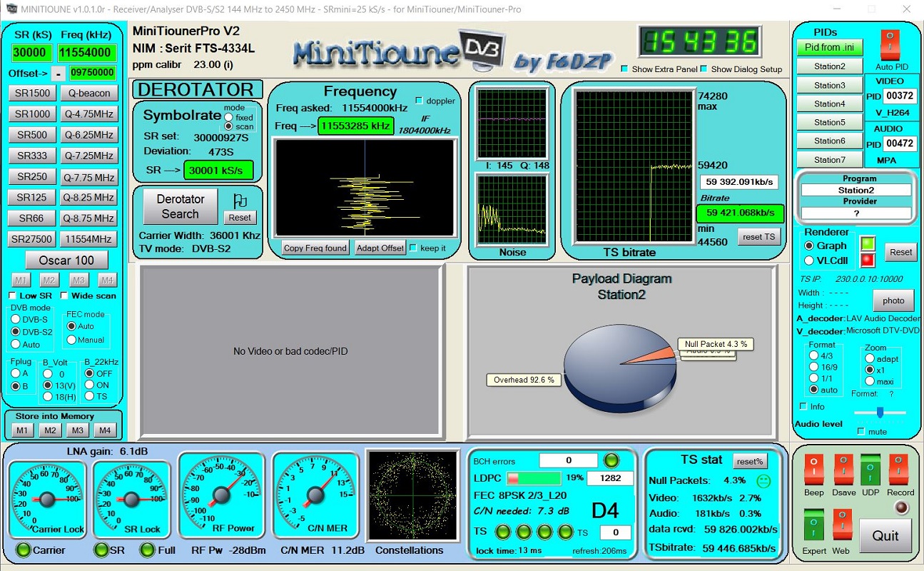Click the SR Lock gauge
The image size is (924, 571).
coord(132,499)
